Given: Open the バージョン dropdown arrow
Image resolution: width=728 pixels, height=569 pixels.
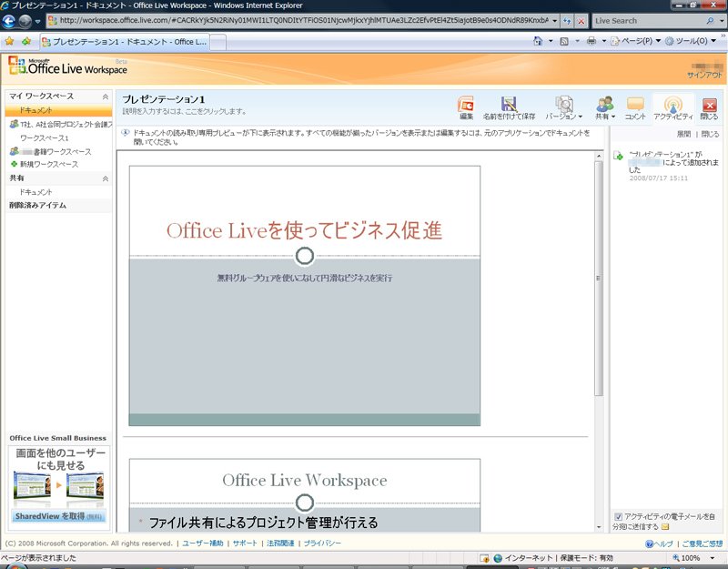Looking at the screenshot, I should coord(581,117).
